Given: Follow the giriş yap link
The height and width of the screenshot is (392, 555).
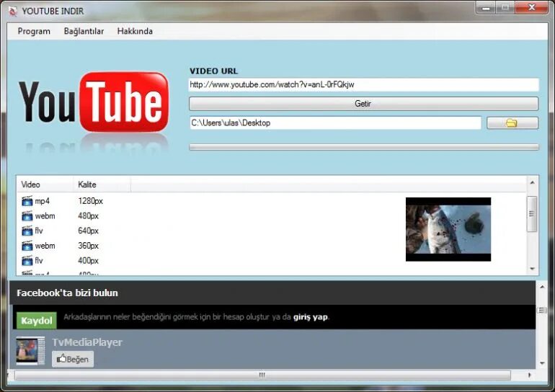Looking at the screenshot, I should point(311,316).
